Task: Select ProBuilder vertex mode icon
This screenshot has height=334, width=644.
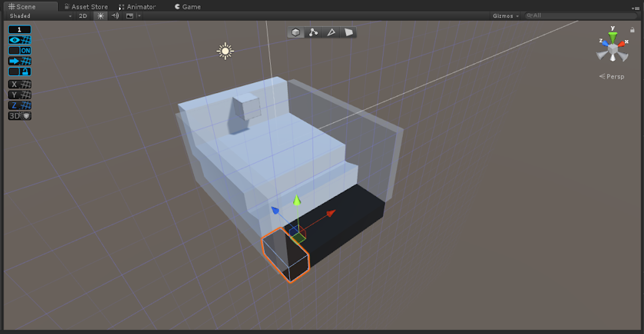Action: click(x=313, y=32)
